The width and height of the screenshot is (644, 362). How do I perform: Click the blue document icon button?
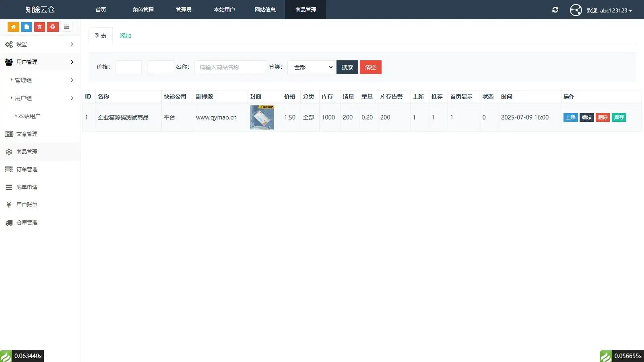[27, 27]
